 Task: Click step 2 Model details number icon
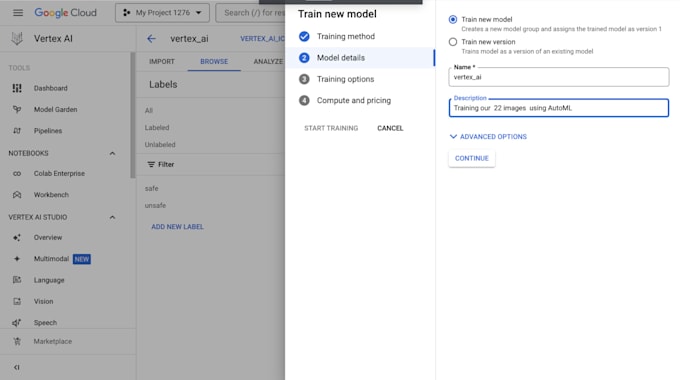304,58
